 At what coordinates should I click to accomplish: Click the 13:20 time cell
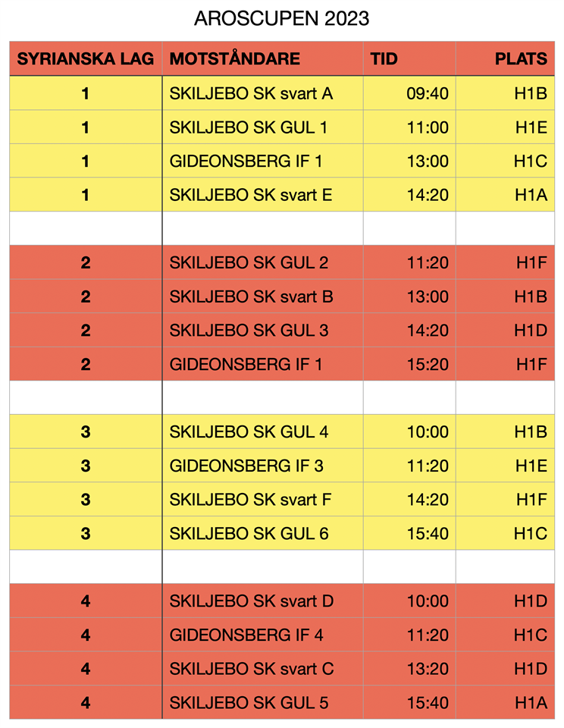[x=428, y=669]
